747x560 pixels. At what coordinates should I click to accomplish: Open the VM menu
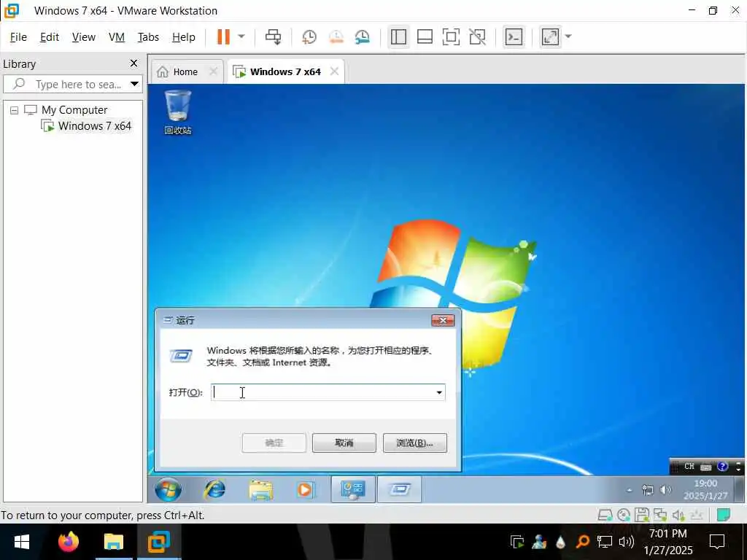[x=116, y=37]
